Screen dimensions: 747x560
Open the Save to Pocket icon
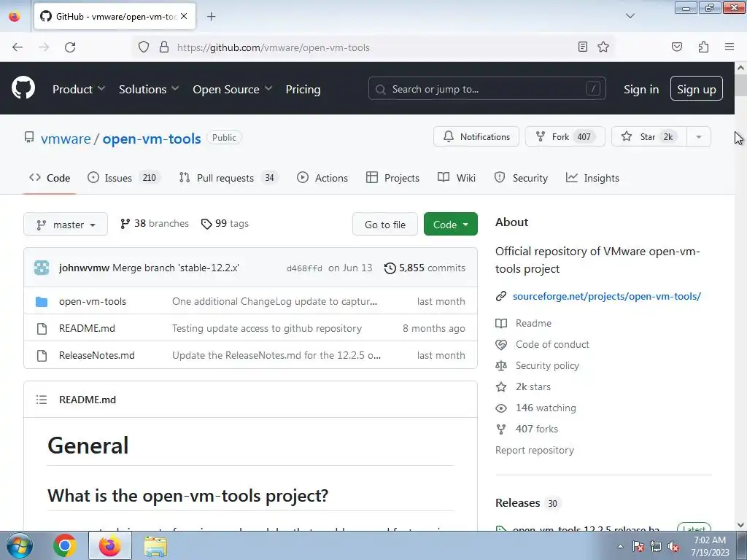(x=676, y=47)
